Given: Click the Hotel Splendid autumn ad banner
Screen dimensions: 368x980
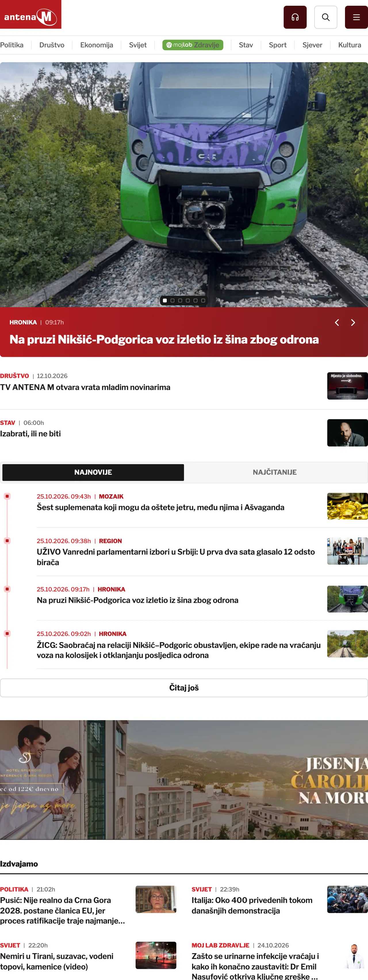Looking at the screenshot, I should tap(184, 780).
